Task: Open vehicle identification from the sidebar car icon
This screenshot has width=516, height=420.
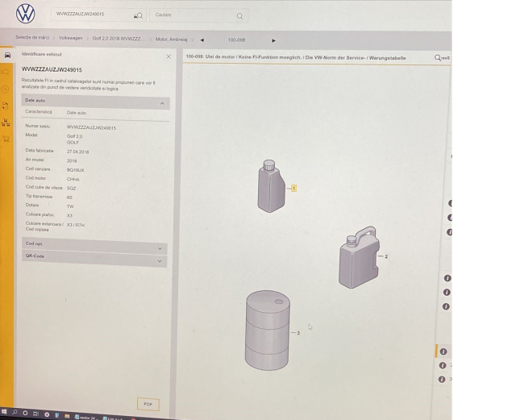Action: [7, 56]
